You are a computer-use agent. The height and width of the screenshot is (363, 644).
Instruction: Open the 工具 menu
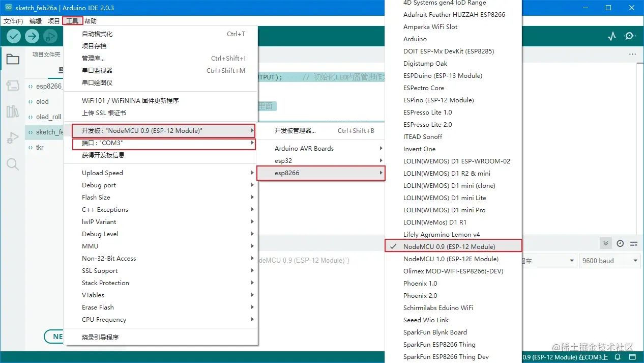pyautogui.click(x=73, y=21)
